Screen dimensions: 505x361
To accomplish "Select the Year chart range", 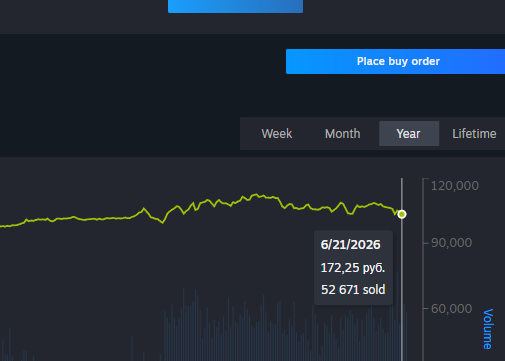I will click(x=409, y=134).
